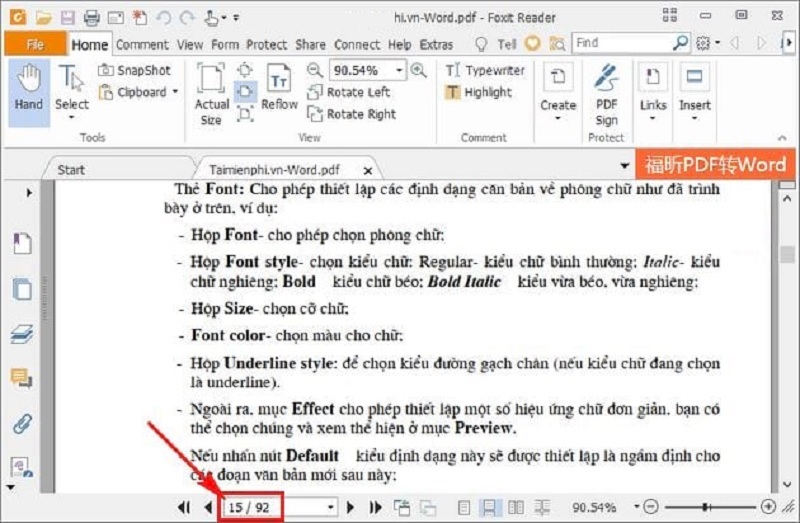Open the 90.54% zoom level dropdown in the ribbon

click(399, 70)
